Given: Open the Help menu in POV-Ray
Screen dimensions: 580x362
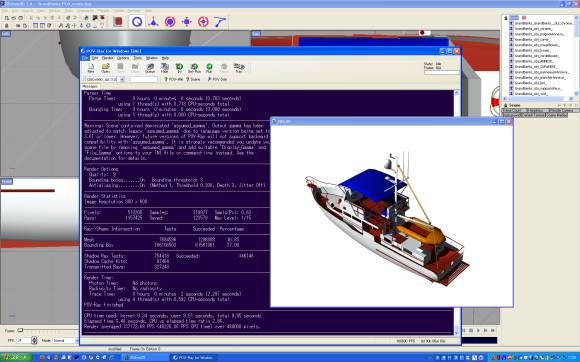Looking at the screenshot, I should (x=165, y=58).
